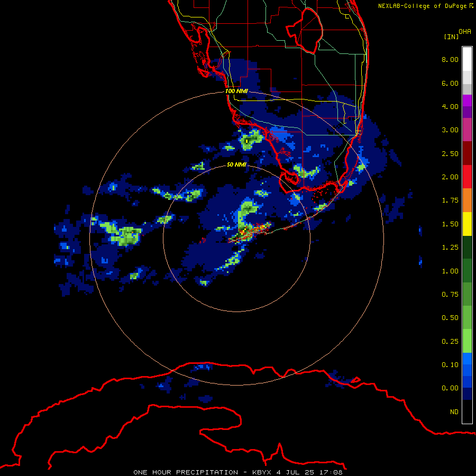Click the 50 NMI range ring label
The height and width of the screenshot is (476, 476).
236,164
